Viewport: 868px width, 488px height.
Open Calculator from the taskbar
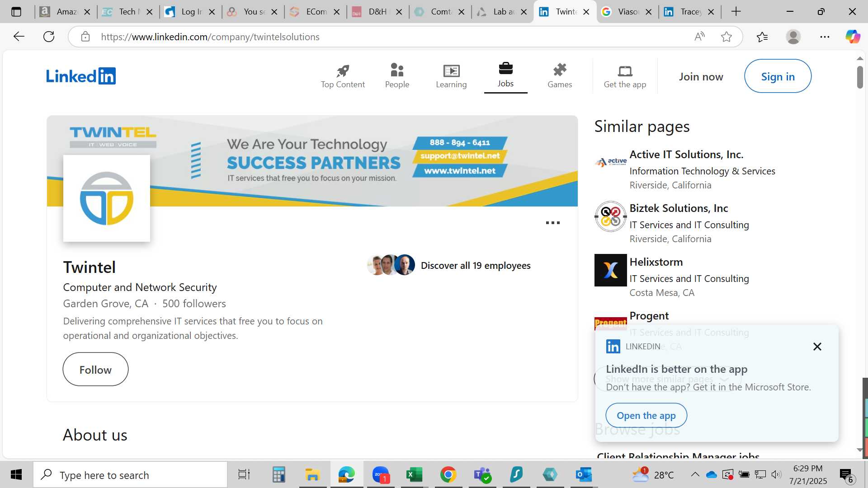click(278, 475)
